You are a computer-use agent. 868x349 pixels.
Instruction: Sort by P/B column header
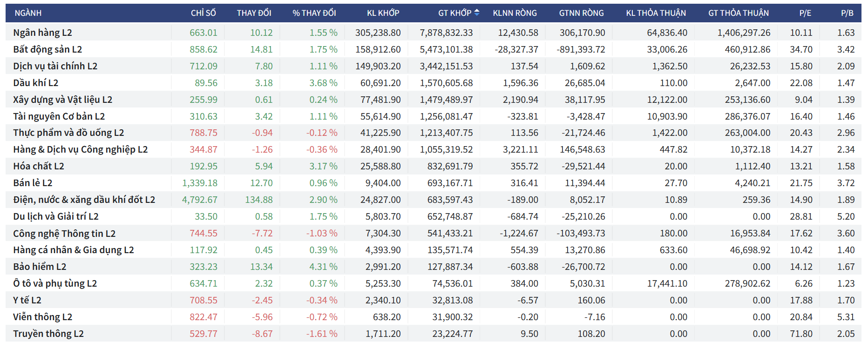click(x=847, y=13)
